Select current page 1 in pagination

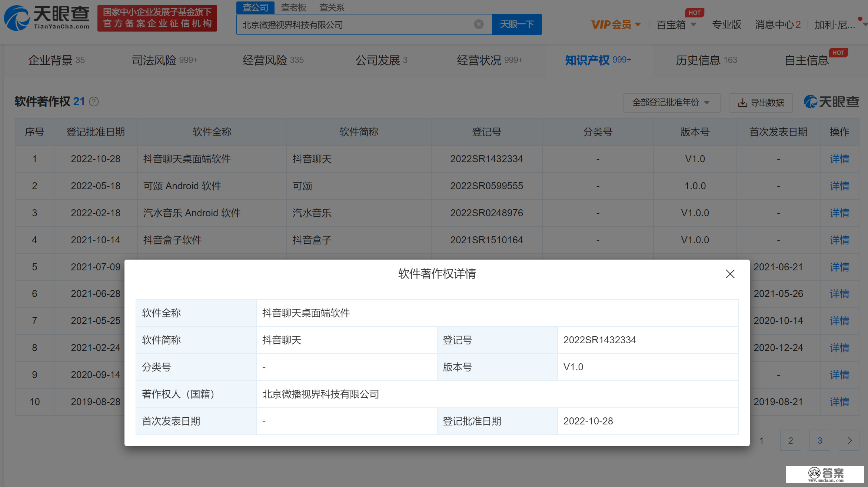761,440
